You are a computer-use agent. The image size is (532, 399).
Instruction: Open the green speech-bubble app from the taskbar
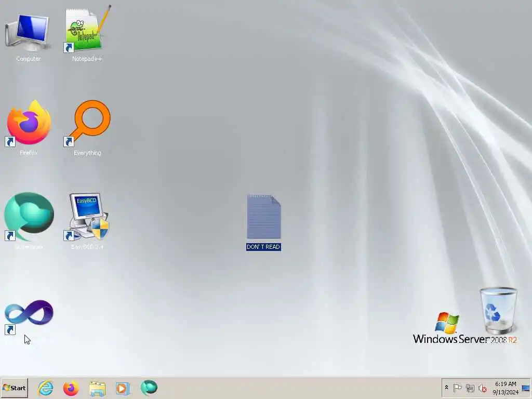pos(149,388)
